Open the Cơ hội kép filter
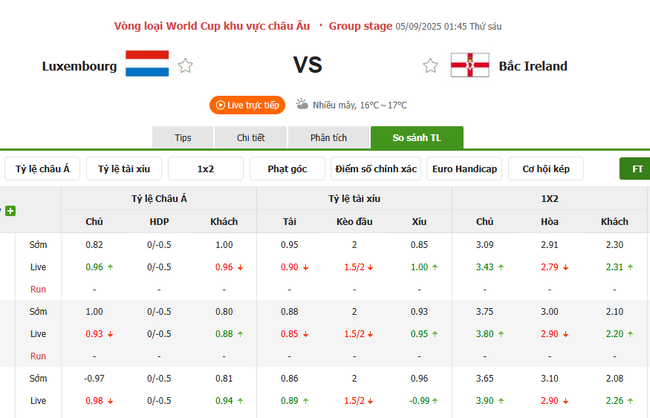This screenshot has width=650, height=418. (546, 169)
